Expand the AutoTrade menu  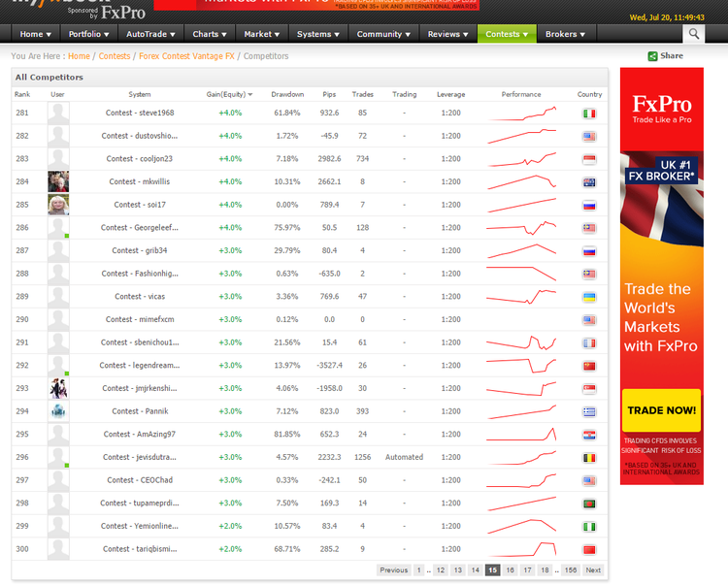click(x=150, y=34)
